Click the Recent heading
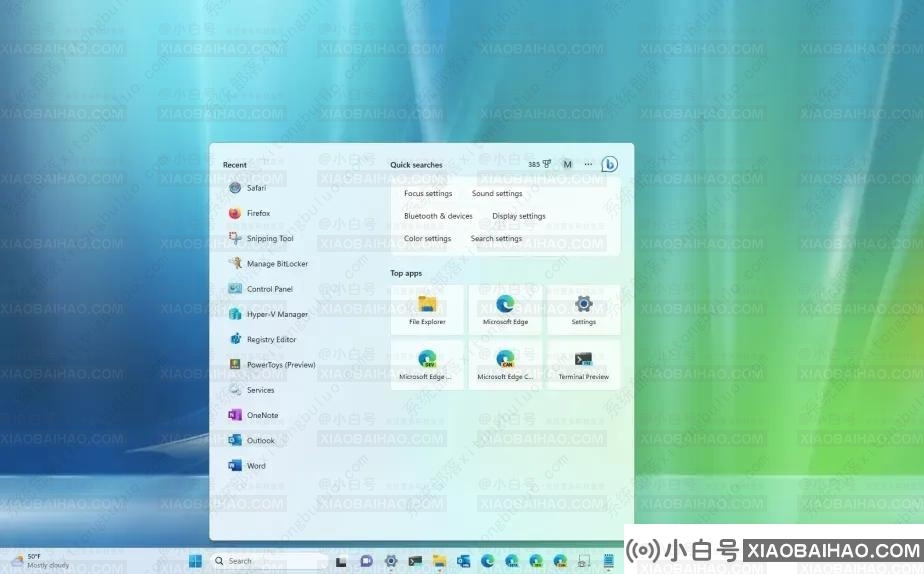This screenshot has height=574, width=924. pyautogui.click(x=235, y=165)
